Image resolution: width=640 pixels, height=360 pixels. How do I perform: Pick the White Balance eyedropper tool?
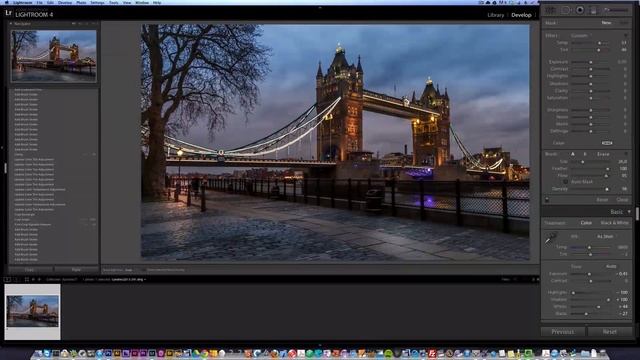(551, 239)
